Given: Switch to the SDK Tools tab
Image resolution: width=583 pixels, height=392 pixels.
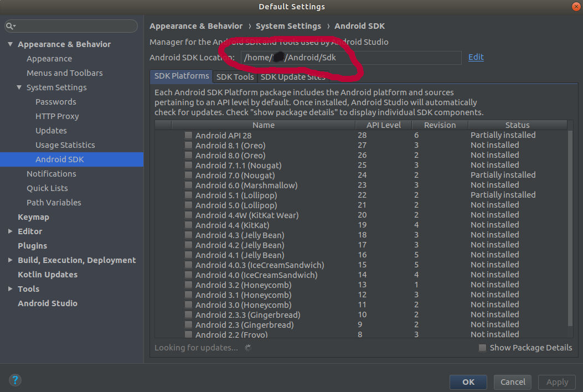Looking at the screenshot, I should tap(235, 77).
